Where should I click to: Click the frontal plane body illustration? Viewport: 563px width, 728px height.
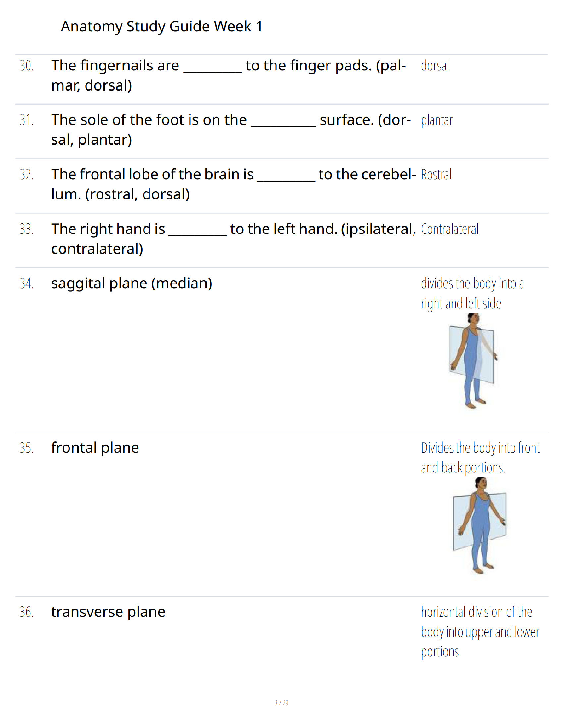[x=480, y=525]
